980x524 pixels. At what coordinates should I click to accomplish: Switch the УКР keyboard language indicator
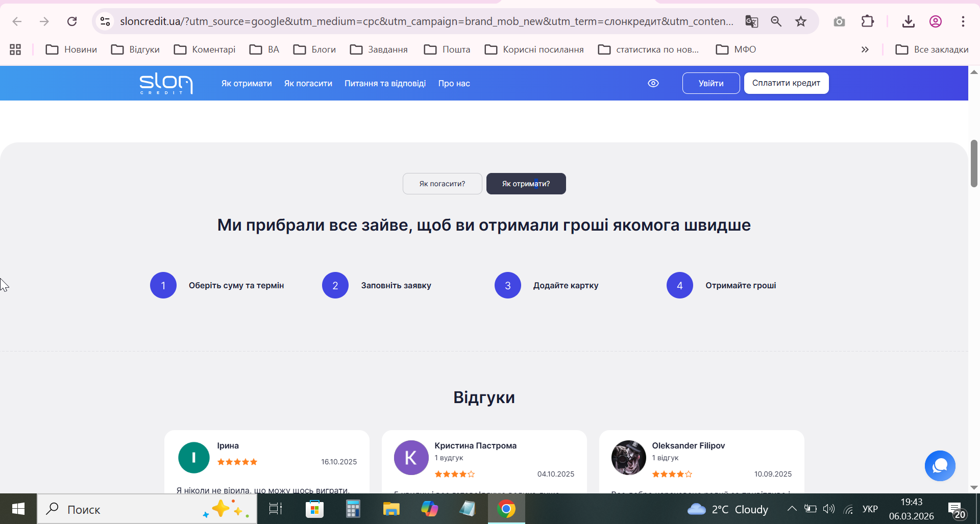[x=870, y=509]
